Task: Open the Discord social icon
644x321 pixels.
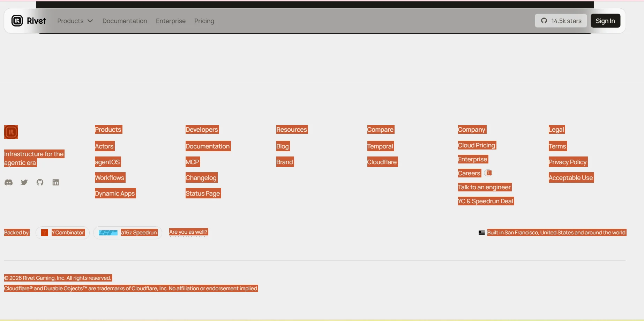Action: click(x=8, y=182)
